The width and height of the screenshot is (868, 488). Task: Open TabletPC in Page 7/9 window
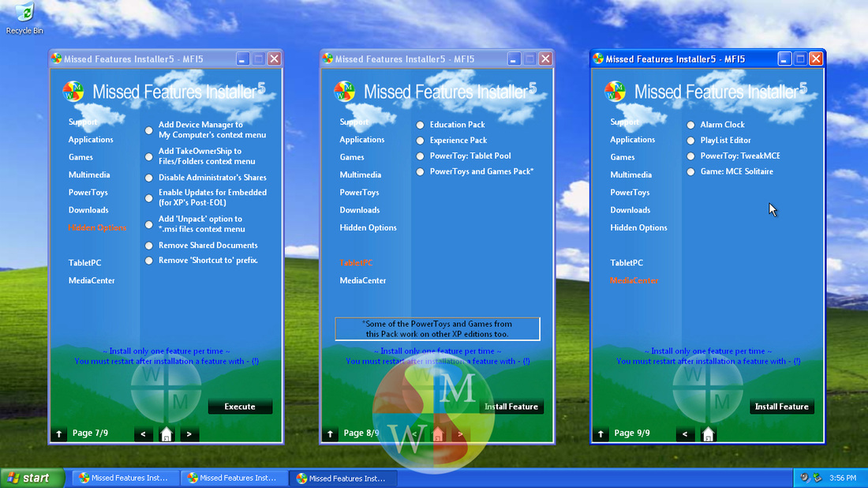(84, 263)
